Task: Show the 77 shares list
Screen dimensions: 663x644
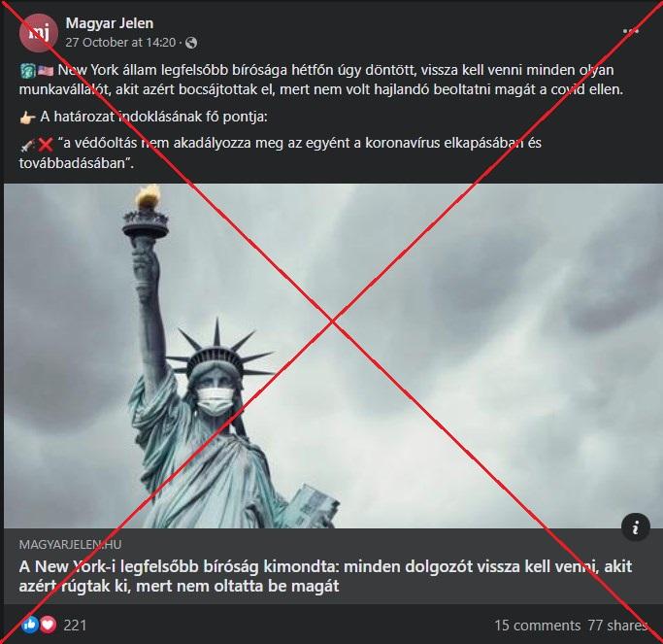Action: point(617,626)
